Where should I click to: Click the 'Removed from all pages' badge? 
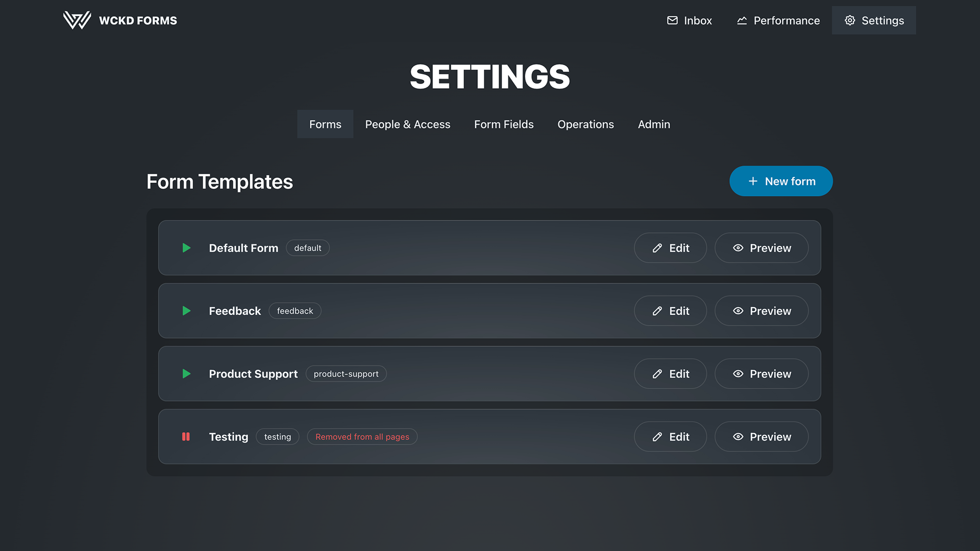point(362,437)
